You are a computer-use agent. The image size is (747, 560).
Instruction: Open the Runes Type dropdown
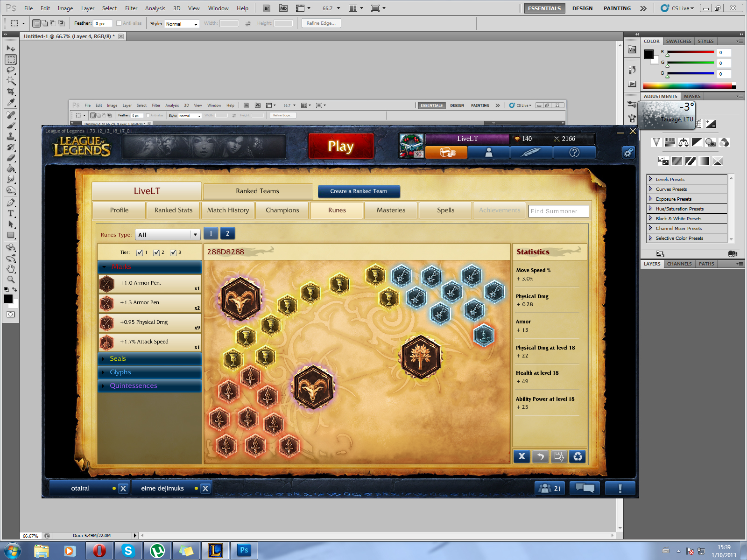[168, 235]
